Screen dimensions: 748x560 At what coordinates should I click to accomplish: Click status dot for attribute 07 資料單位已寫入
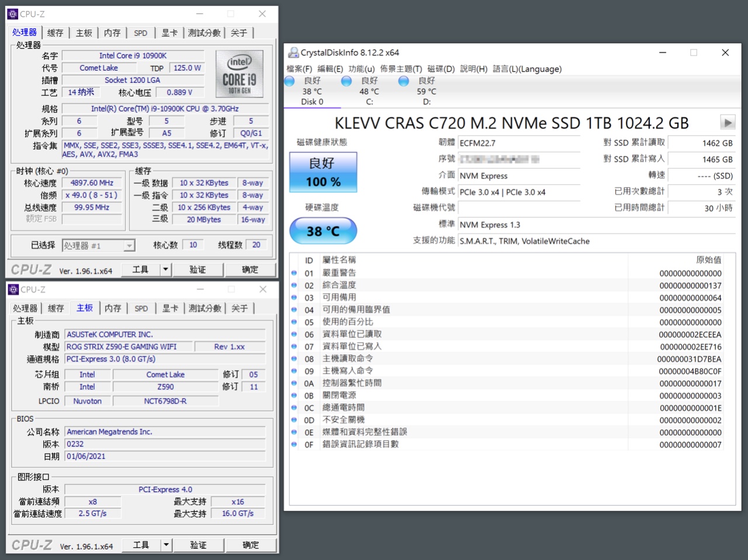point(295,346)
